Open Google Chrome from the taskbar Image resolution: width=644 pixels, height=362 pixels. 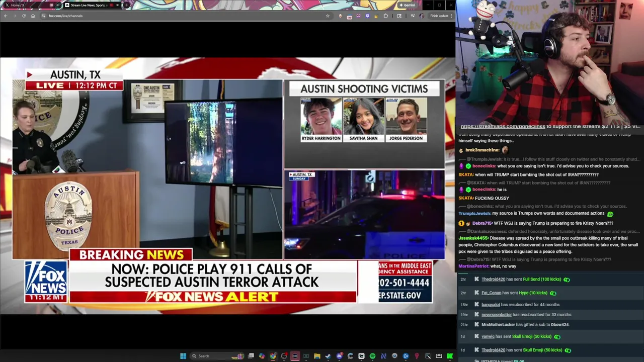point(273,356)
